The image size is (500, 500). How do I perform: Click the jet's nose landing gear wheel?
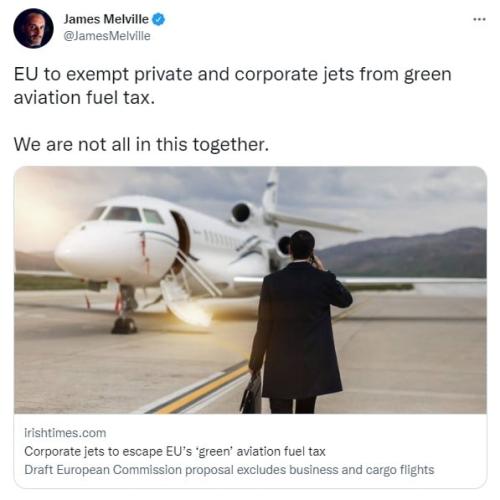[x=124, y=325]
